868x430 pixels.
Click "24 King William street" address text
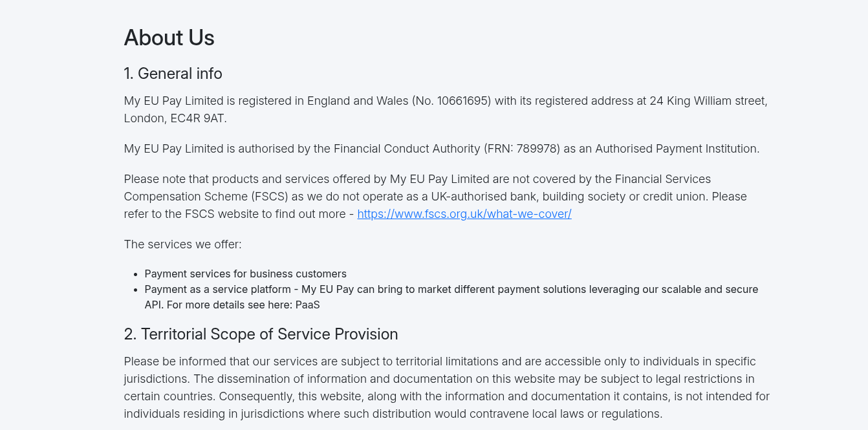pos(708,101)
